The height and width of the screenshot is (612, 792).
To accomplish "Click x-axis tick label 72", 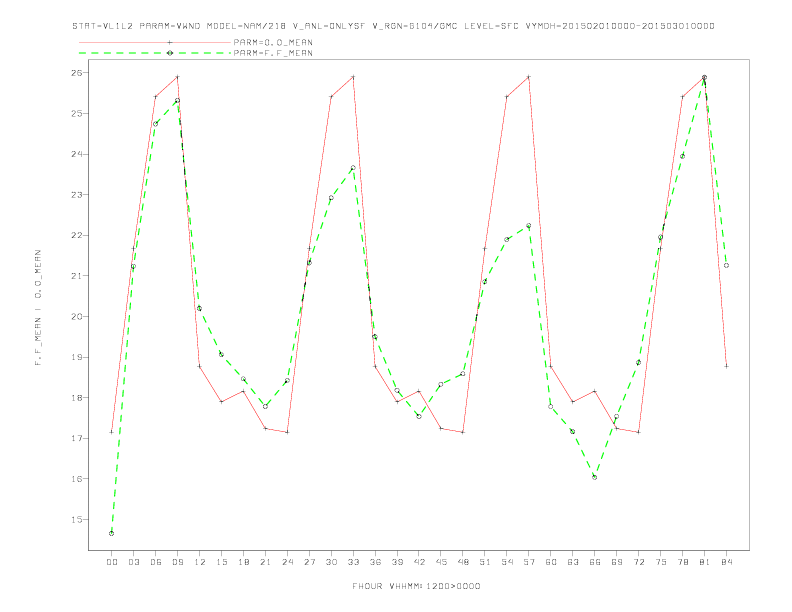I will coord(638,562).
